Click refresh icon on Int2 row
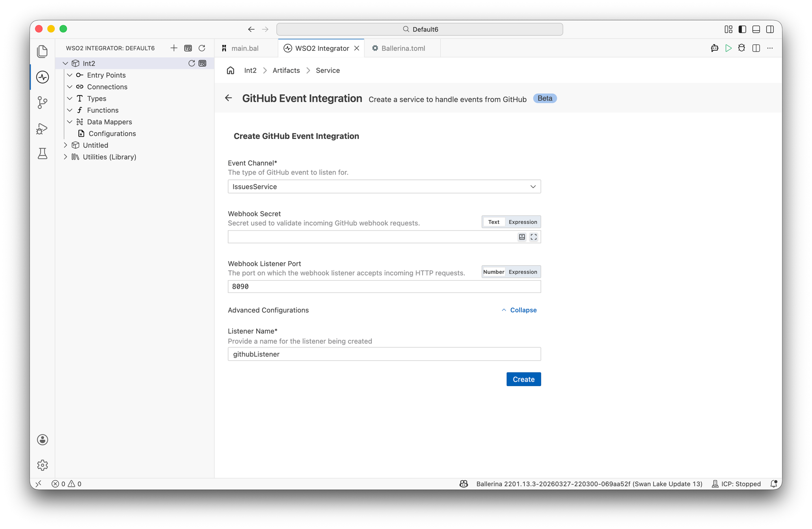The height and width of the screenshot is (529, 812). [x=192, y=63]
